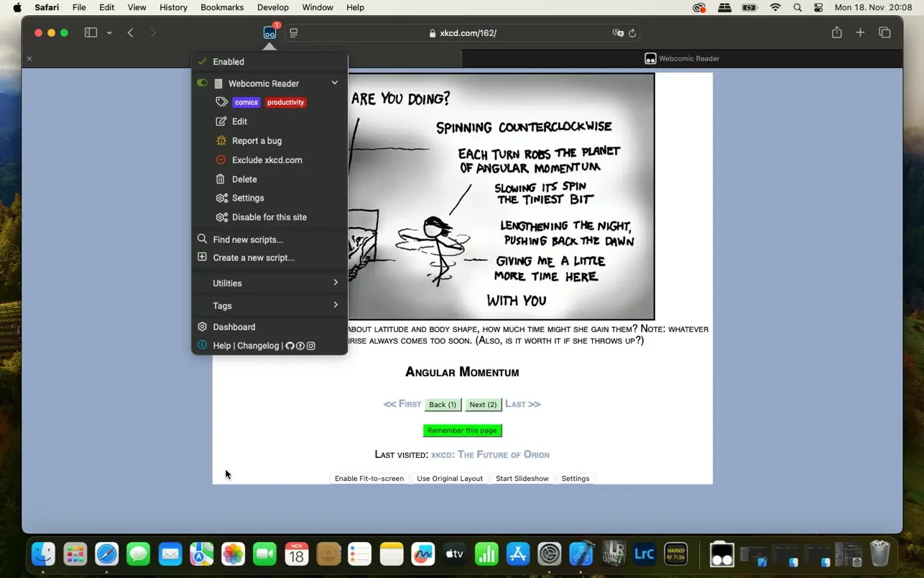This screenshot has height=578, width=924.
Task: Expand the Utilities submenu
Action: [x=336, y=283]
